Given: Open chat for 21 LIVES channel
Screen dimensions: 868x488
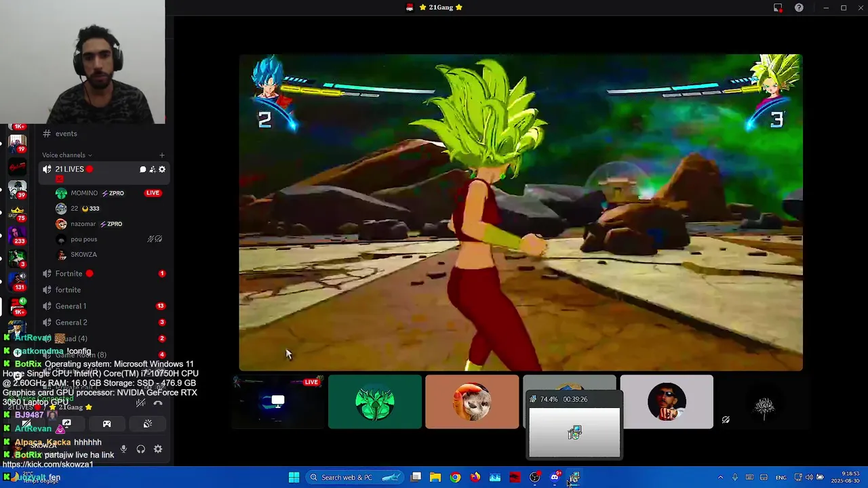Looking at the screenshot, I should point(142,169).
